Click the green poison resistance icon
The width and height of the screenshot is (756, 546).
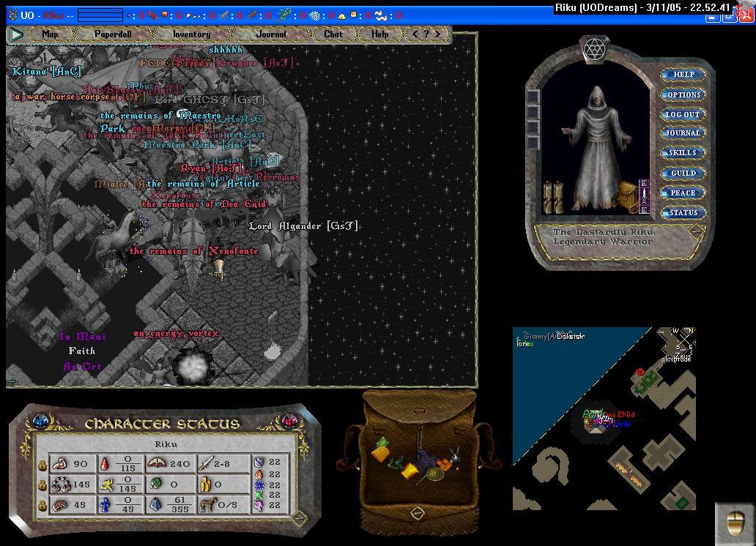[x=259, y=495]
